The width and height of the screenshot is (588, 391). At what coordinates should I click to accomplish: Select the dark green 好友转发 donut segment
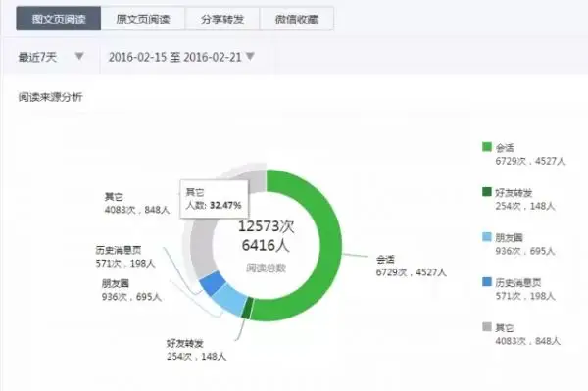[x=248, y=309]
